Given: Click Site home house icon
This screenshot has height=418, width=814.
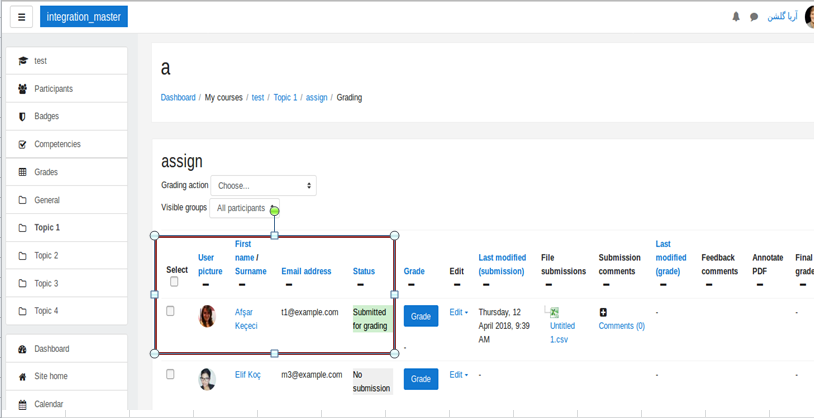Looking at the screenshot, I should (x=22, y=376).
